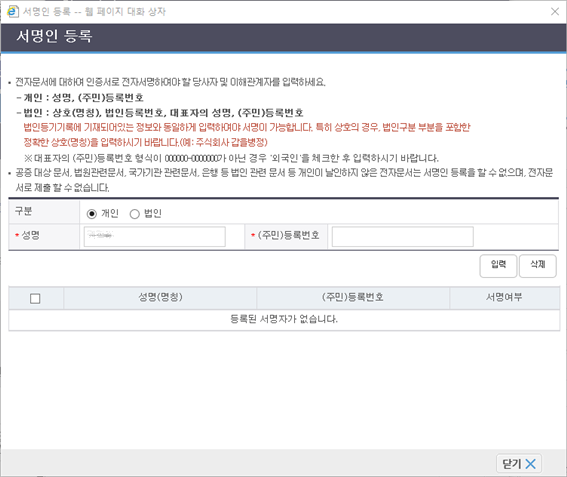Click the Internet Explorer icon in title bar
The image size is (567, 477).
pyautogui.click(x=13, y=11)
